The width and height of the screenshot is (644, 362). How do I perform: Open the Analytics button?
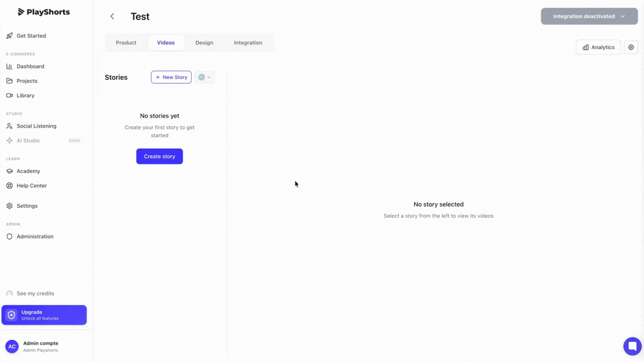coord(598,47)
